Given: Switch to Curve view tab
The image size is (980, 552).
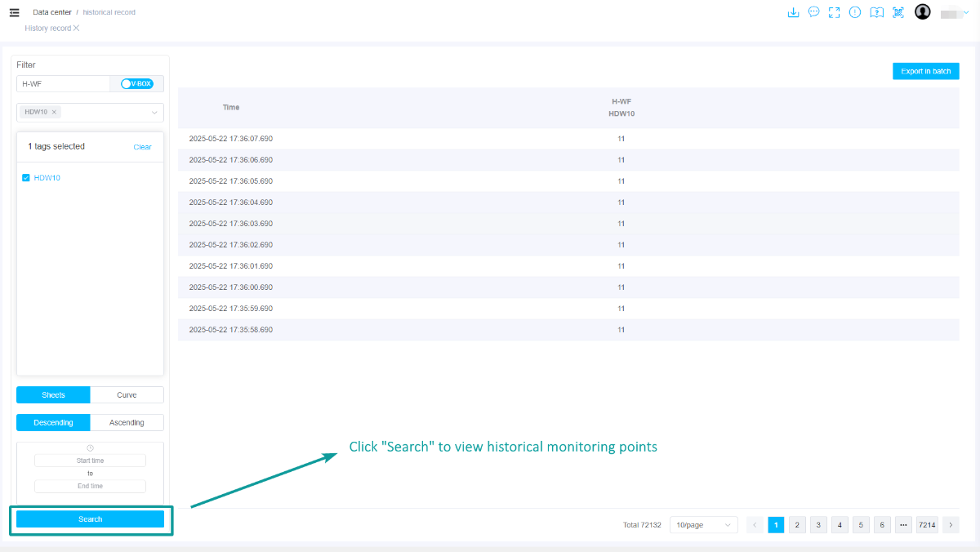Looking at the screenshot, I should [x=127, y=395].
